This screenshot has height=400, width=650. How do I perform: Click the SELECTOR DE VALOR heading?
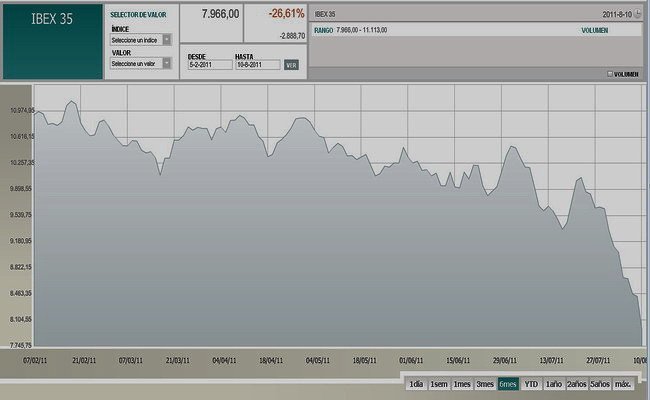(x=138, y=15)
